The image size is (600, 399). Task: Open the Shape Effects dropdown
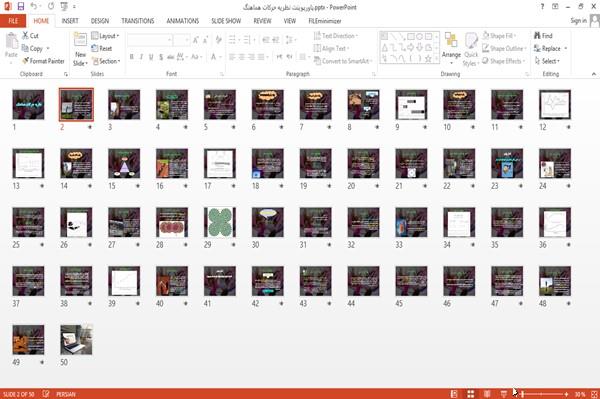(x=503, y=61)
